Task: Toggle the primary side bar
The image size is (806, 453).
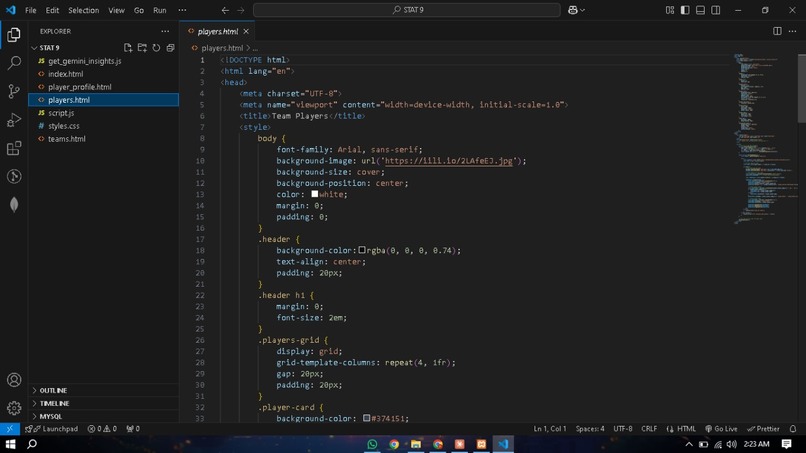Action: click(685, 10)
